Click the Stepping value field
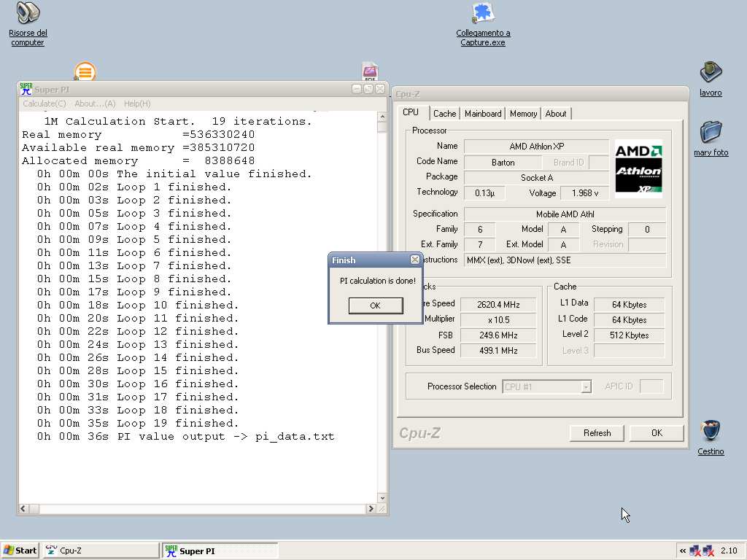This screenshot has height=560, width=747. pos(647,230)
